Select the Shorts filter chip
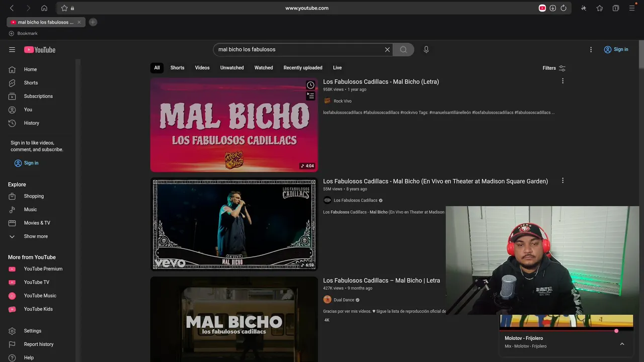The image size is (644, 362). (x=177, y=68)
